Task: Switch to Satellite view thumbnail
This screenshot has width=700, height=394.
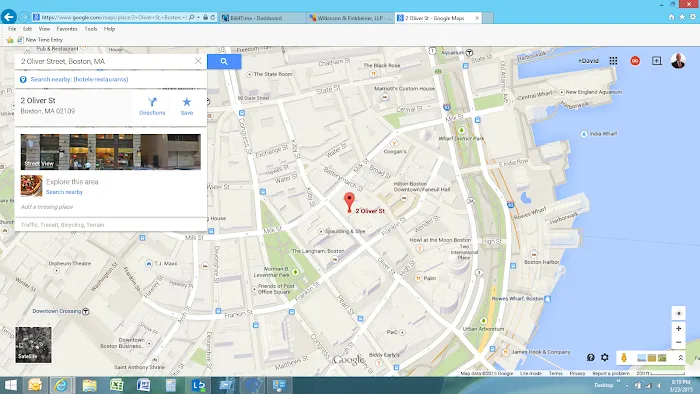Action: tap(33, 344)
